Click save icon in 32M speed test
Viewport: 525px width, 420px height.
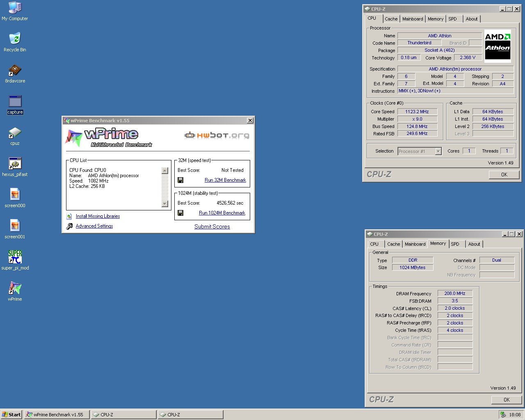click(180, 180)
